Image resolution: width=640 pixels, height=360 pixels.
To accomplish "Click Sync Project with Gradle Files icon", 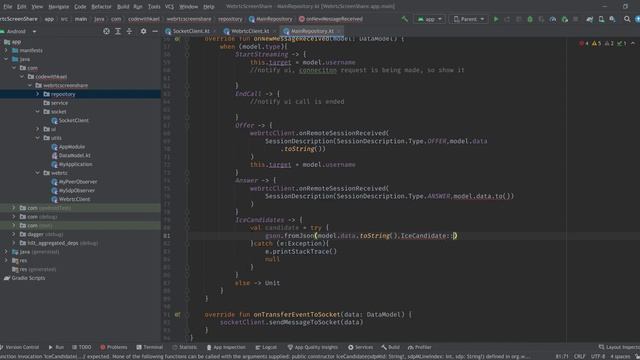I will pos(590,19).
